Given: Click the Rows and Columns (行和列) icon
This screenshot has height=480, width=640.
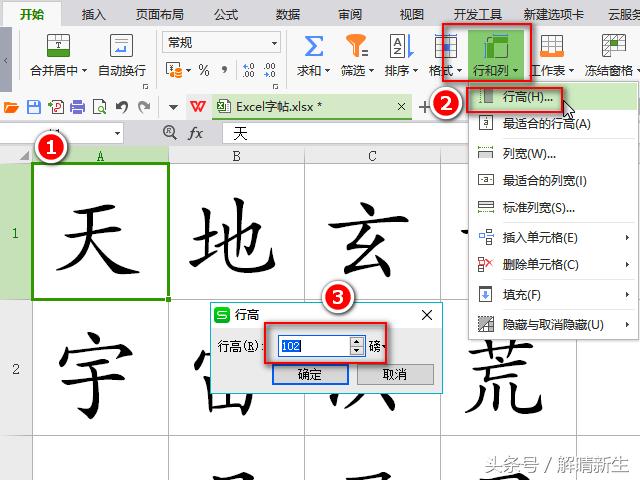Looking at the screenshot, I should pyautogui.click(x=496, y=45).
